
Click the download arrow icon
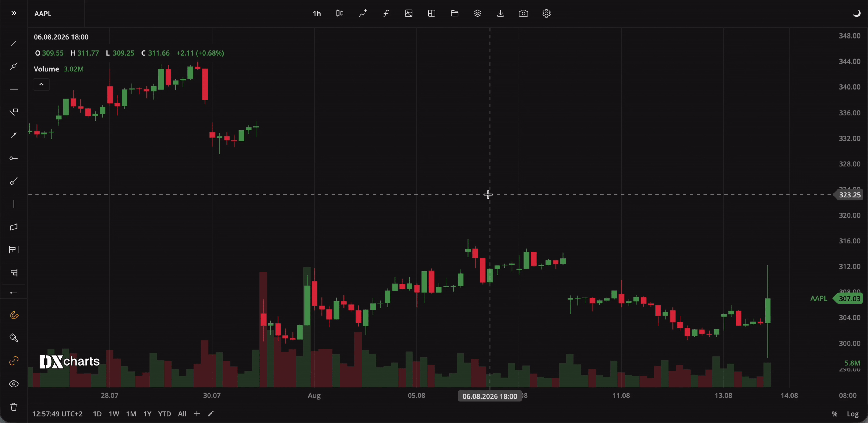501,14
